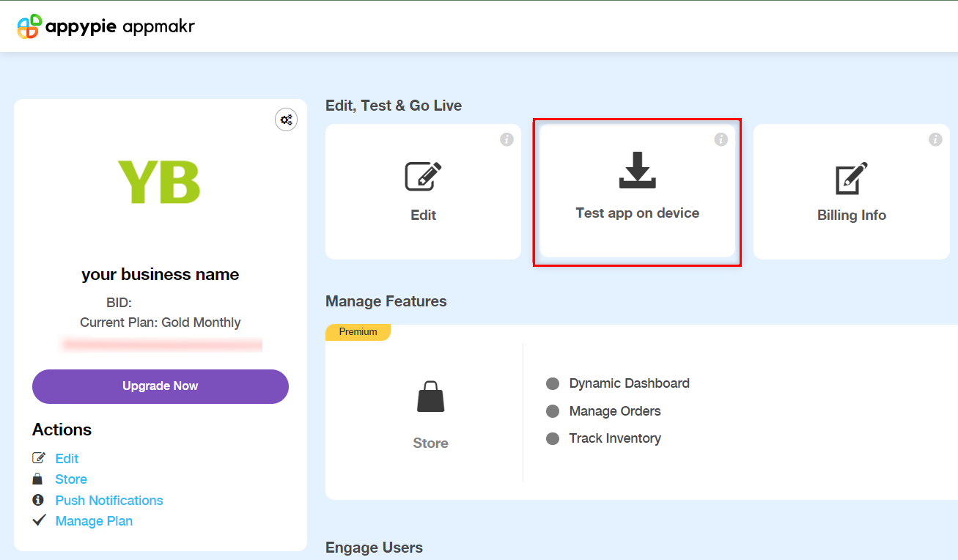Image resolution: width=958 pixels, height=560 pixels.
Task: Click the Appy Pie AppMakr logo
Action: [x=105, y=26]
